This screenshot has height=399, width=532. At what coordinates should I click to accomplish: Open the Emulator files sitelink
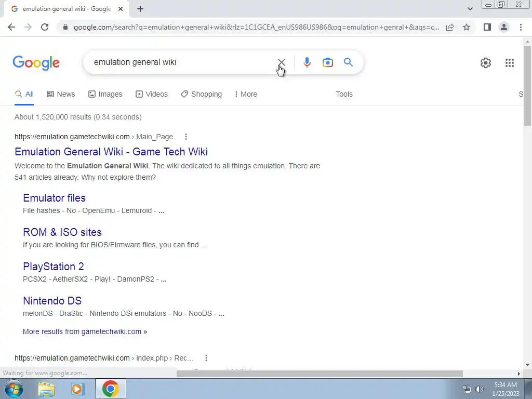[54, 198]
